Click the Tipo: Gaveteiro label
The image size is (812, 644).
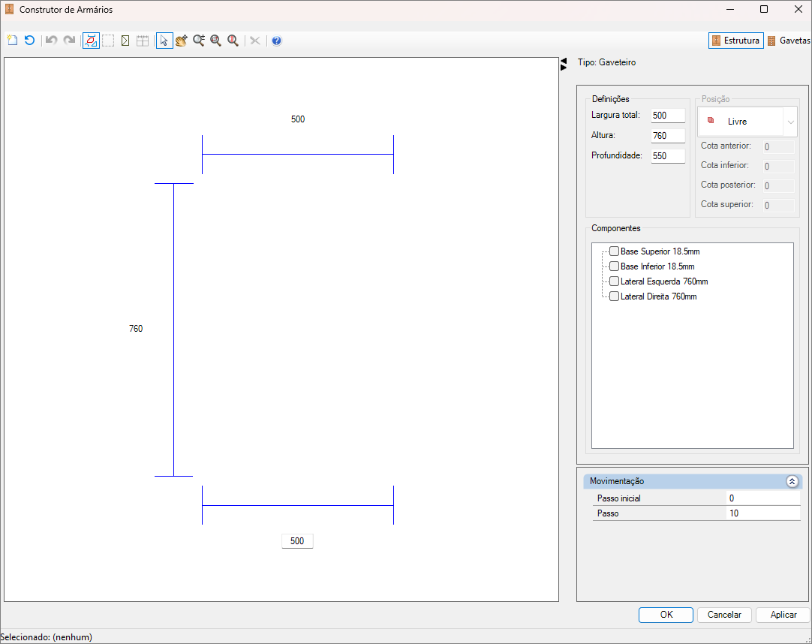(x=606, y=62)
